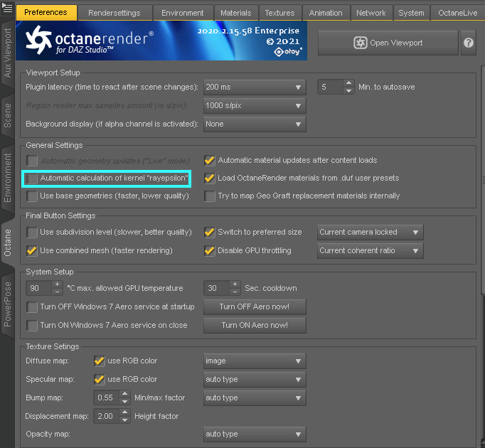Decrease Bump map min/max factor
Viewport: 485px width, 448px height.
point(124,402)
